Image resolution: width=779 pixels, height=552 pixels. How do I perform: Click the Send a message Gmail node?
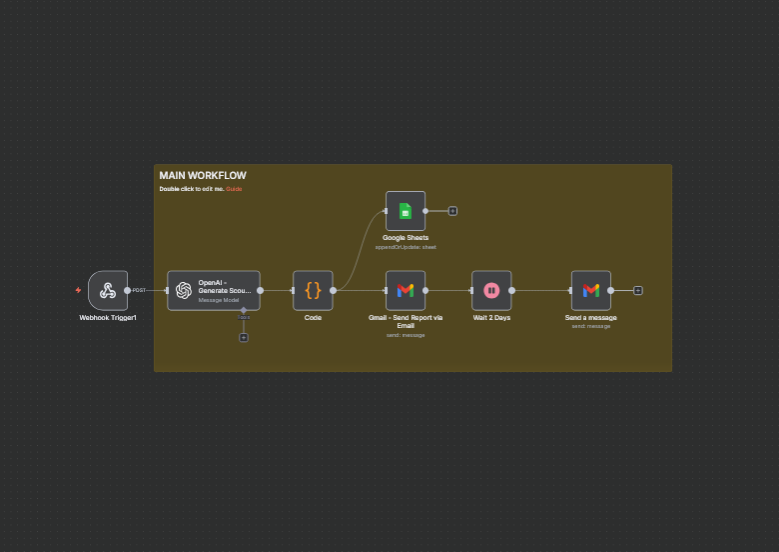[590, 290]
